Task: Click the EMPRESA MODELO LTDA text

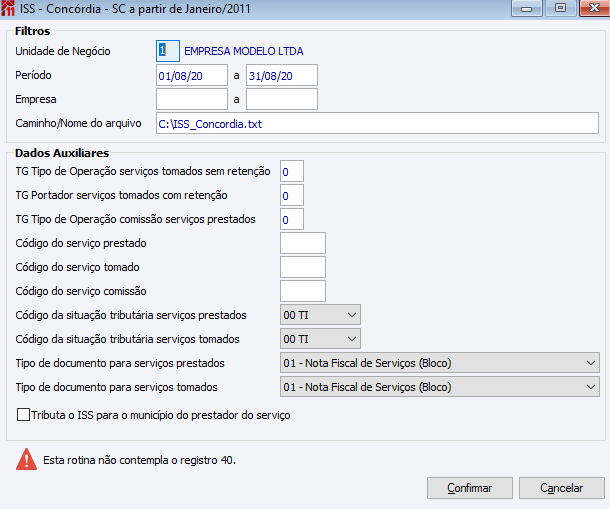Action: pos(244,51)
